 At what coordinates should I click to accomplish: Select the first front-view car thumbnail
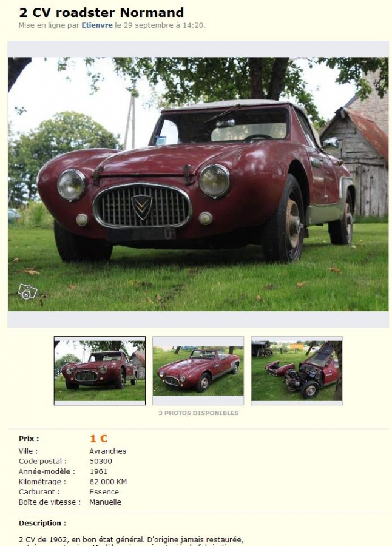click(x=100, y=371)
